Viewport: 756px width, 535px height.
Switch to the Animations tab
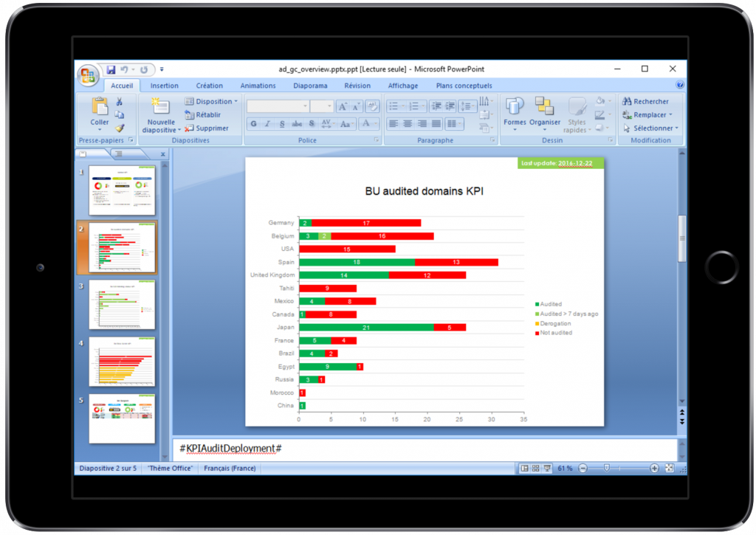point(258,86)
